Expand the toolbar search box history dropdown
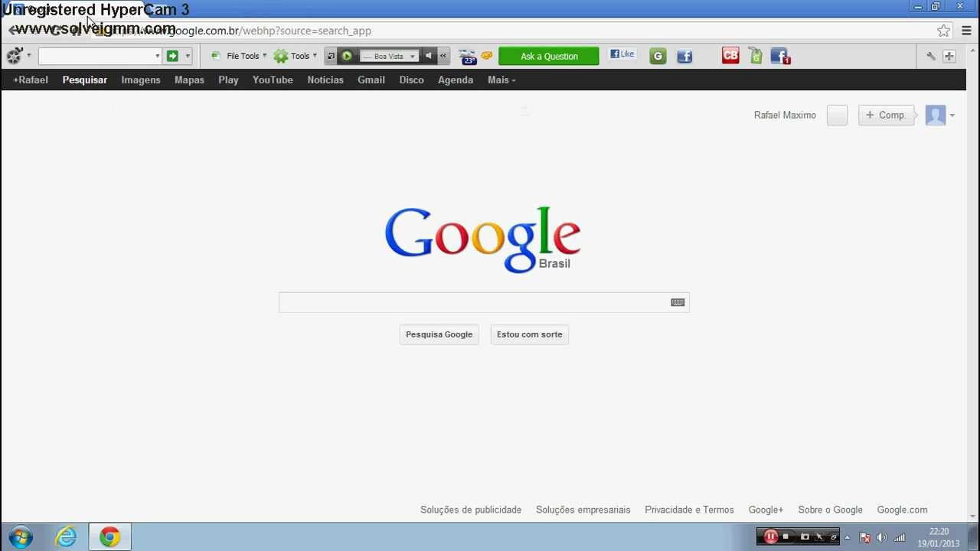 (x=158, y=56)
